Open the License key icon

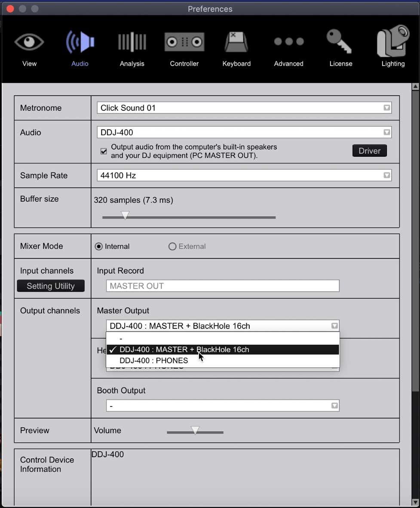(x=340, y=43)
